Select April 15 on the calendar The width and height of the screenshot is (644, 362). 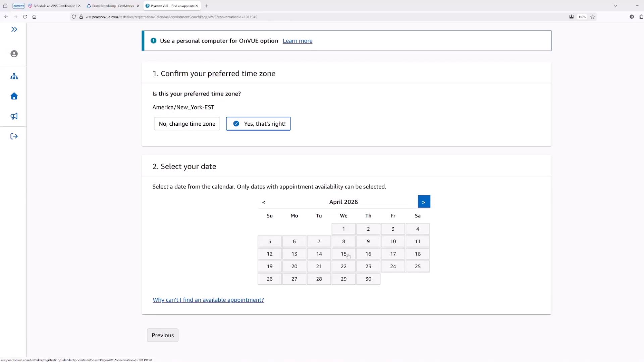pyautogui.click(x=343, y=254)
